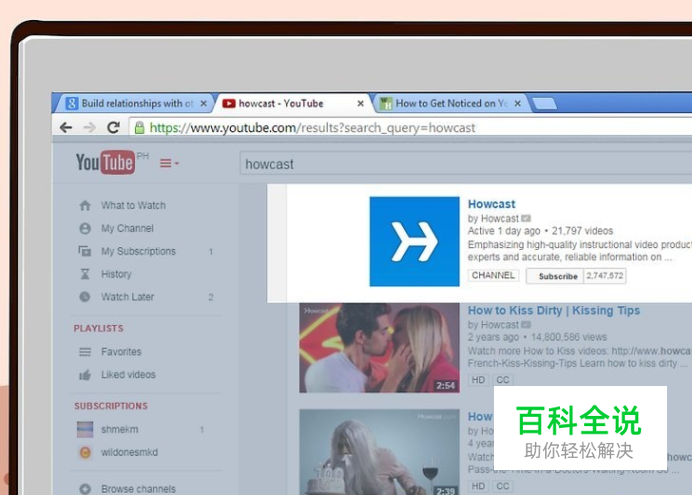Open the Favorites playlist
This screenshot has height=495, width=692.
[121, 352]
